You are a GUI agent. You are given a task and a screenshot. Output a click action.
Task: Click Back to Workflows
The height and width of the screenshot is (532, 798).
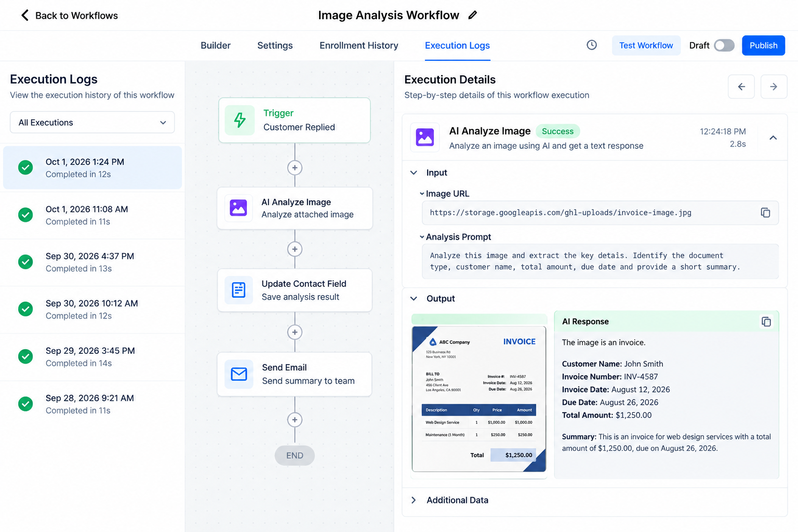(x=69, y=16)
